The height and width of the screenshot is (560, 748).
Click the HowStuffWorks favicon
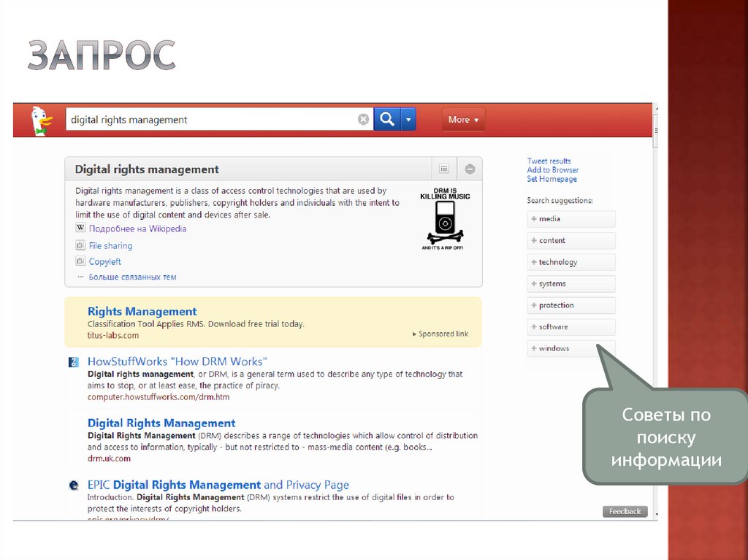click(74, 362)
